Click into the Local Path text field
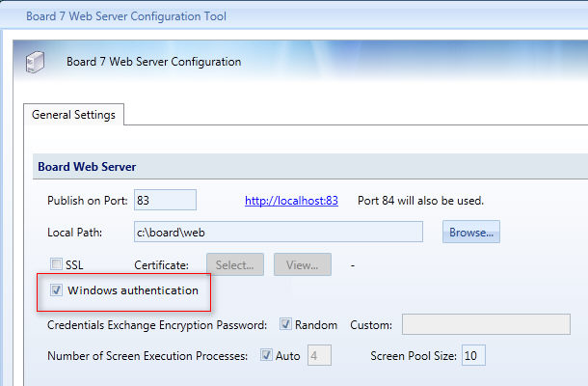The width and height of the screenshot is (588, 386). 279,232
